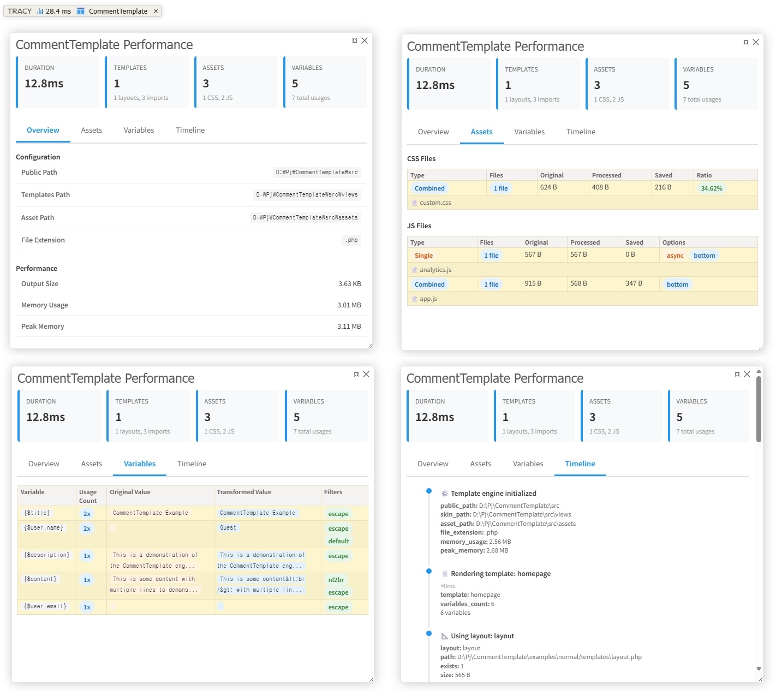Screen dimensions: 776x700
Task: Open the Timeline tab above the Configuration section
Action: pyautogui.click(x=190, y=130)
